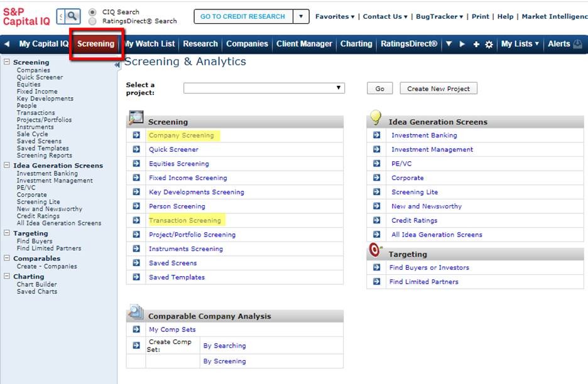This screenshot has height=384, width=588.
Task: Click arrow icon next to Equities Screening
Action: coord(136,164)
